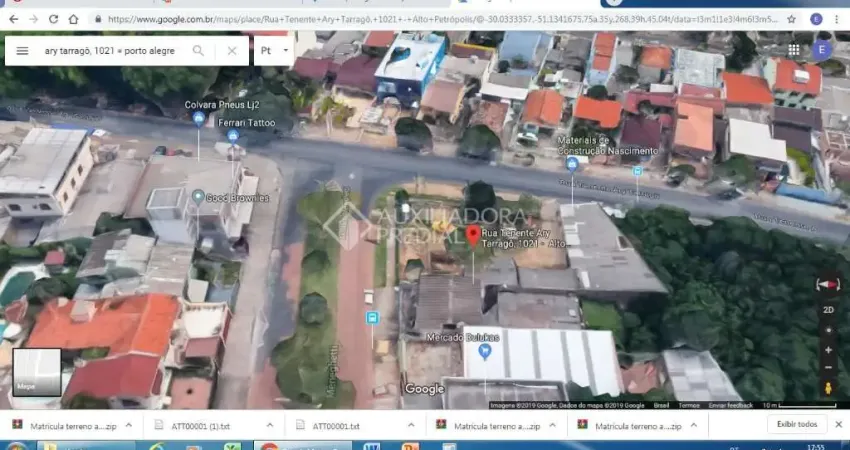Open the browser home page
The image size is (850, 450).
(73, 20)
